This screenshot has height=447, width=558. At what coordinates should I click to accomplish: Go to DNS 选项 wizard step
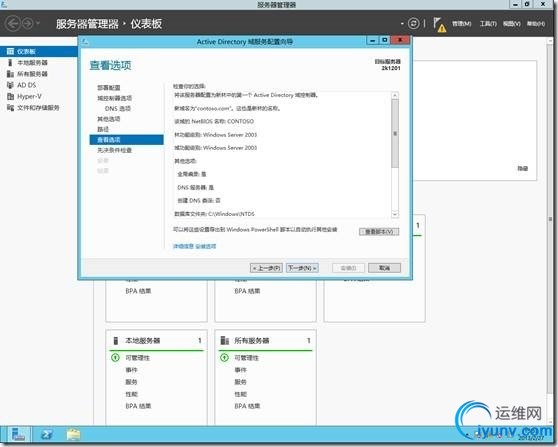pyautogui.click(x=118, y=108)
